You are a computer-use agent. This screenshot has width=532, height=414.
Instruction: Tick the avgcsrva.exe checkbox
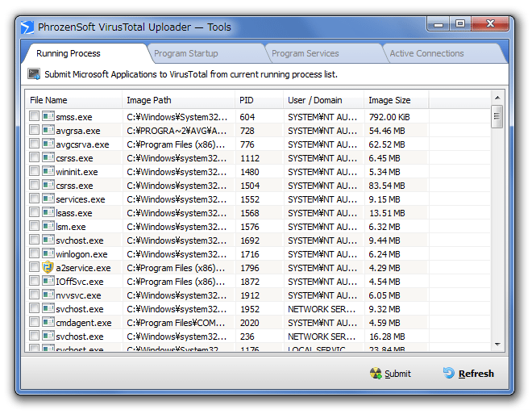coord(35,144)
